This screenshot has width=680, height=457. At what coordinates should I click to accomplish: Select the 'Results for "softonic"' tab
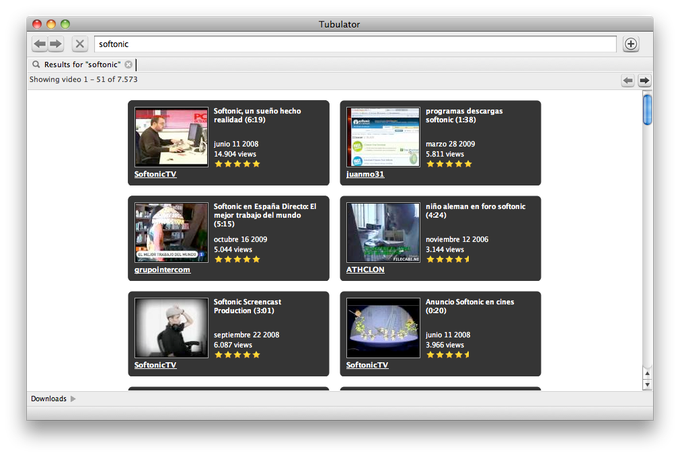pos(82,64)
